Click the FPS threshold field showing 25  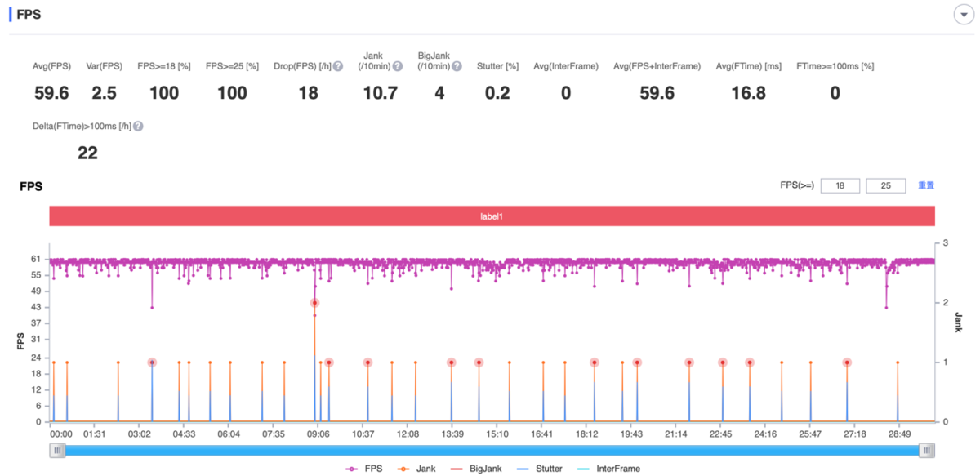coord(886,186)
